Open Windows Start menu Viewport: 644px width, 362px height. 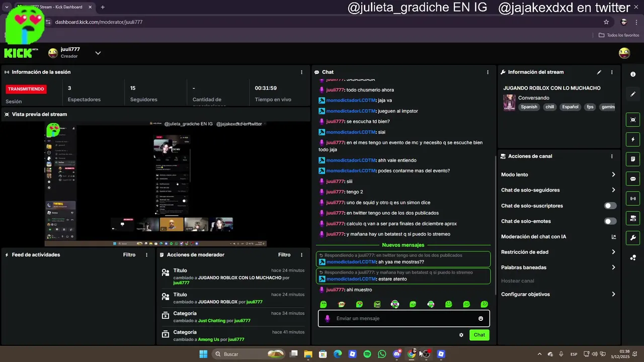click(x=203, y=354)
